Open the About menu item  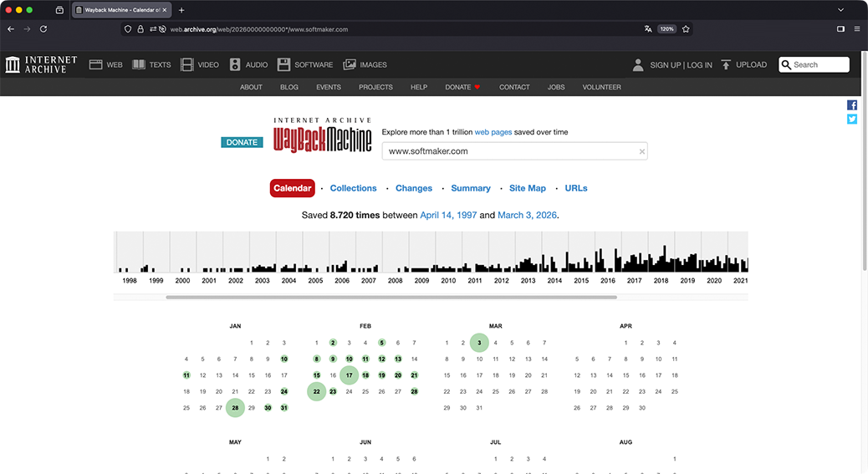(251, 88)
